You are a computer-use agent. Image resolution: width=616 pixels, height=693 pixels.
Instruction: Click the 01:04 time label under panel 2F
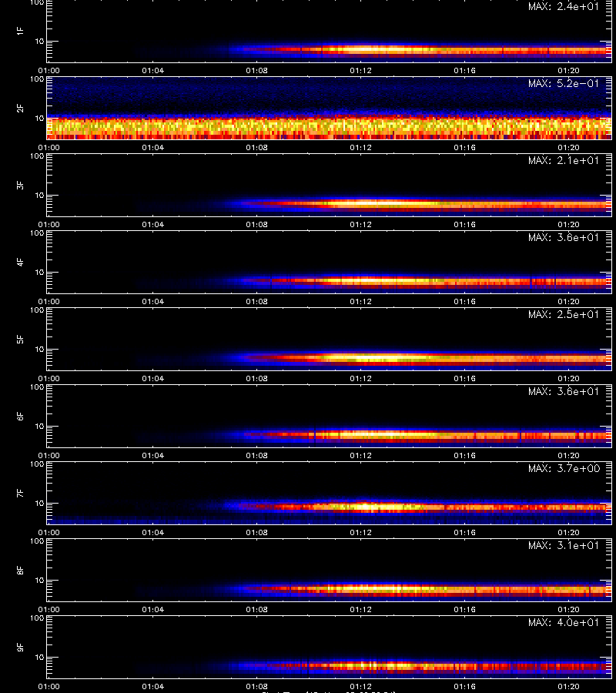[x=153, y=147]
